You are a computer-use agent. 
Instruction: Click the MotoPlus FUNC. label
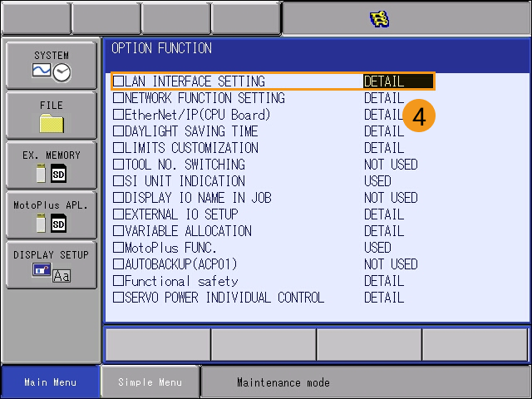click(x=170, y=248)
